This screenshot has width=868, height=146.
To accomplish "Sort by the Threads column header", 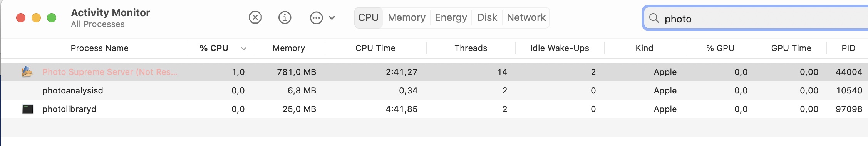I will coord(471,48).
